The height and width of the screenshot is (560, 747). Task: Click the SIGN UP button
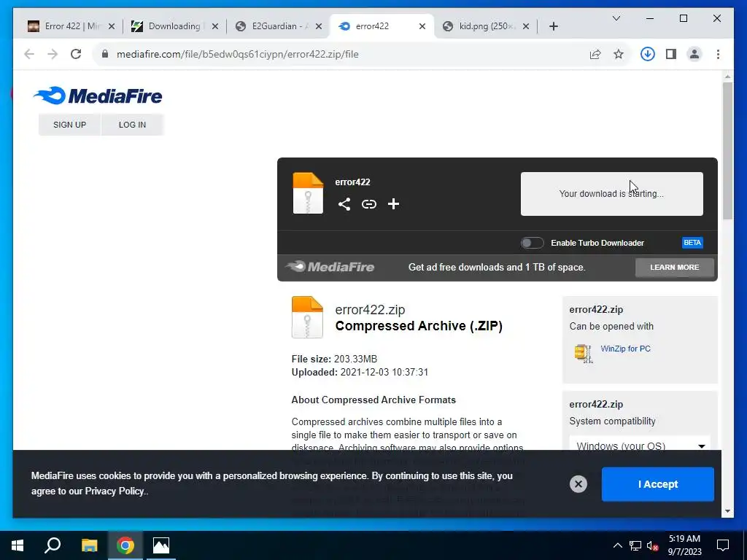(69, 125)
